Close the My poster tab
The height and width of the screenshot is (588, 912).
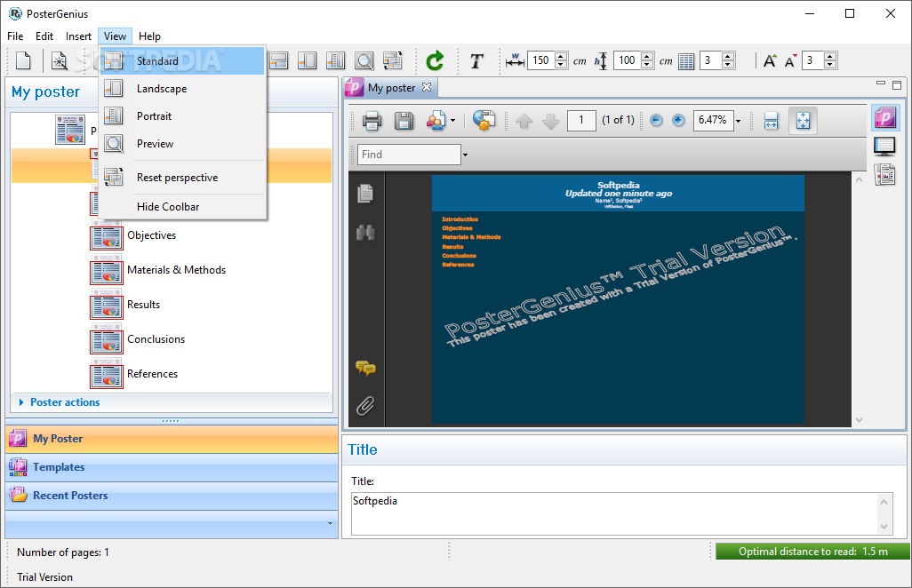pyautogui.click(x=427, y=87)
